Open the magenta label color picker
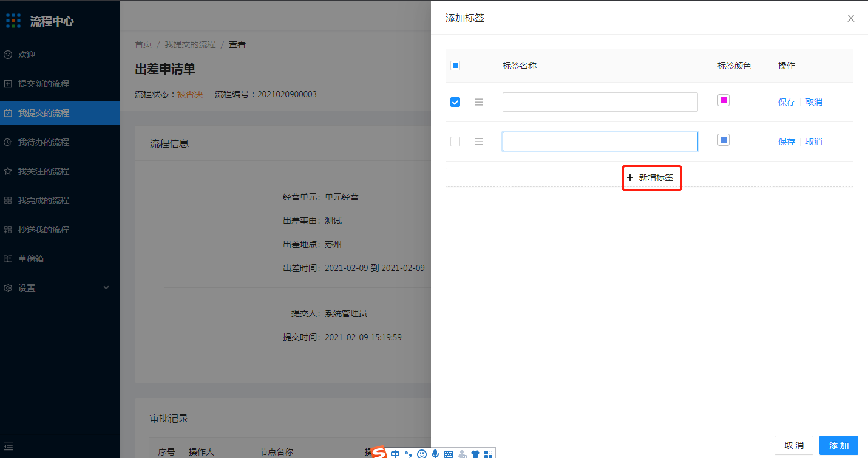 pos(724,100)
